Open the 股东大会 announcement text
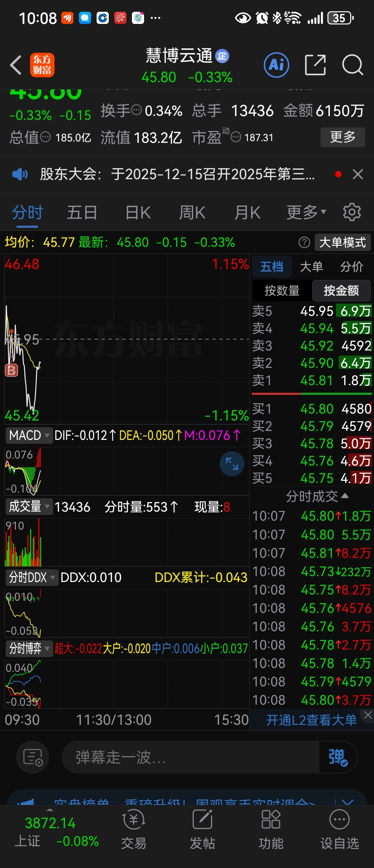Screen dimensions: 374x868 (x=177, y=174)
